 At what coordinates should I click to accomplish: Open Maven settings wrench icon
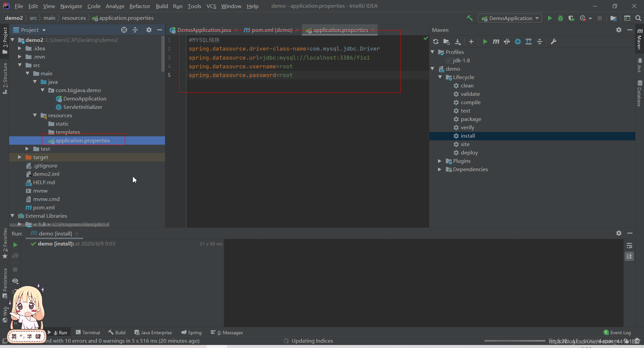coord(553,42)
